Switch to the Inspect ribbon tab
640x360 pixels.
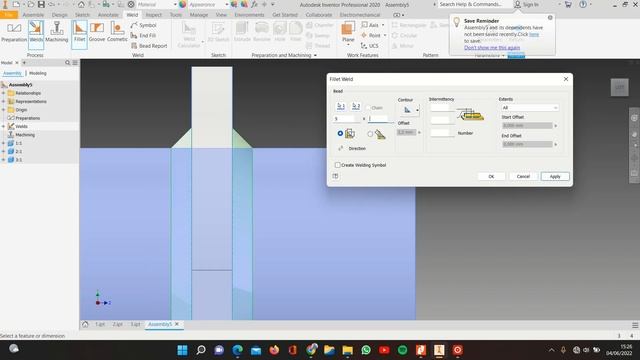pyautogui.click(x=153, y=15)
